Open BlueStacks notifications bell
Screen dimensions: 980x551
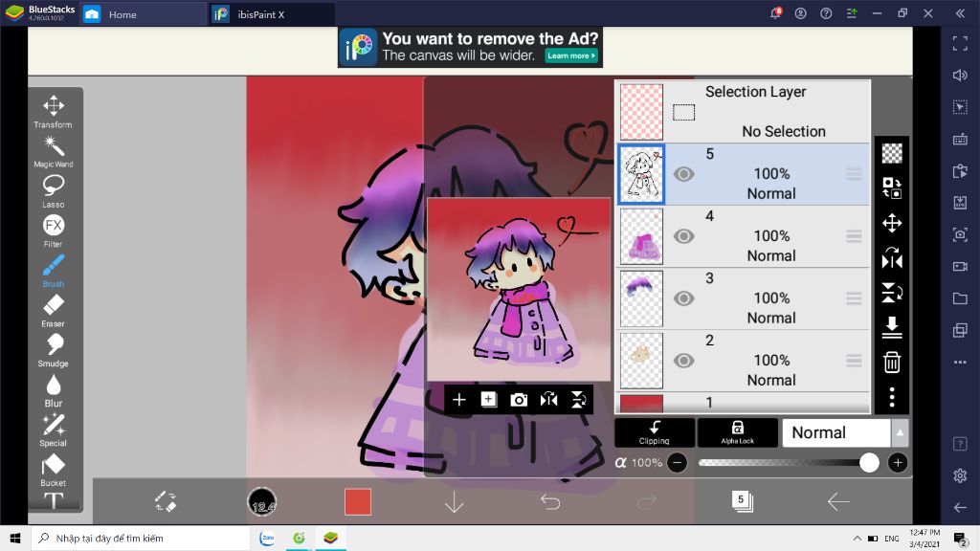(x=775, y=13)
